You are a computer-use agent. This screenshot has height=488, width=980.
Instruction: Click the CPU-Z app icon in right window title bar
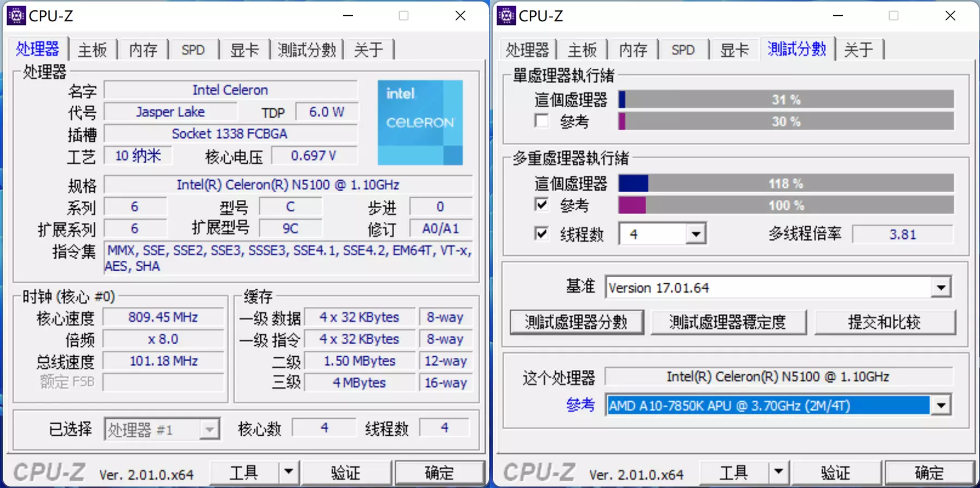click(x=506, y=16)
